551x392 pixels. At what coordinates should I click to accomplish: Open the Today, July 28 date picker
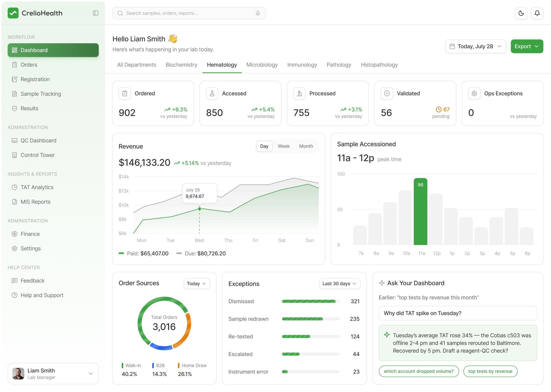point(476,46)
